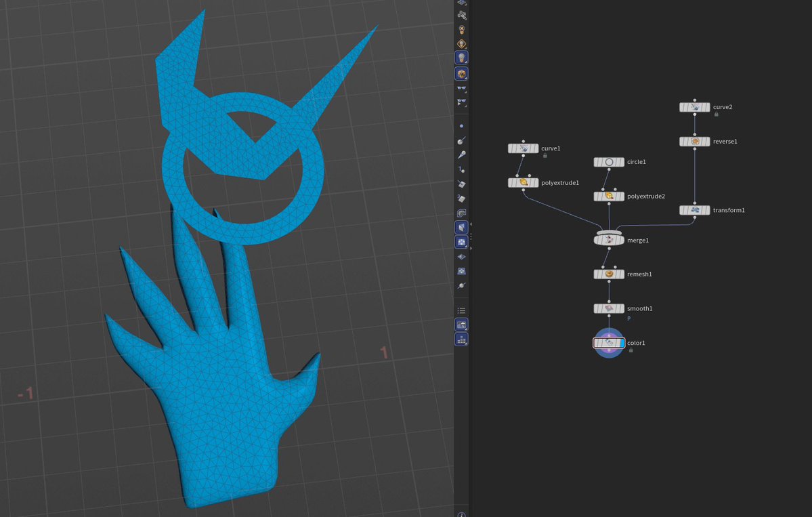Select the curve1 node icon

pyautogui.click(x=523, y=148)
